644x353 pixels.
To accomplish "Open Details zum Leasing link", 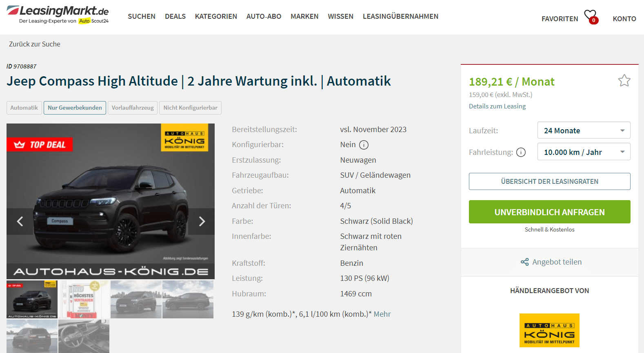I will (497, 106).
